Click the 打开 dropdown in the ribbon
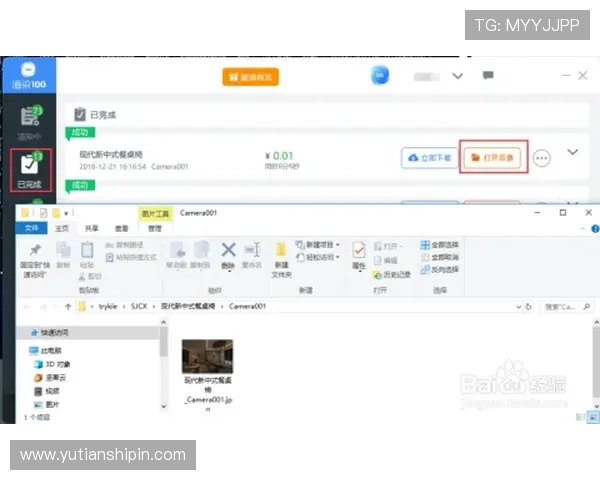Viewport: 600px width, 480px height. pos(388,246)
